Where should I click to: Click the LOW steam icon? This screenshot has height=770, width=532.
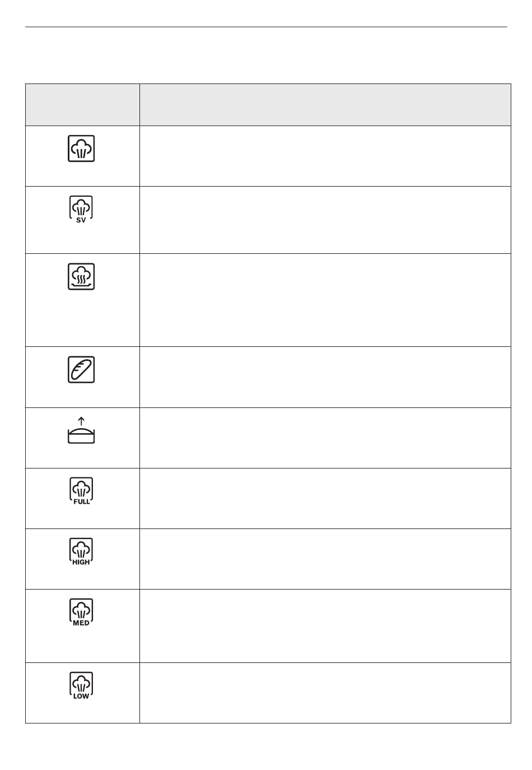click(x=81, y=686)
